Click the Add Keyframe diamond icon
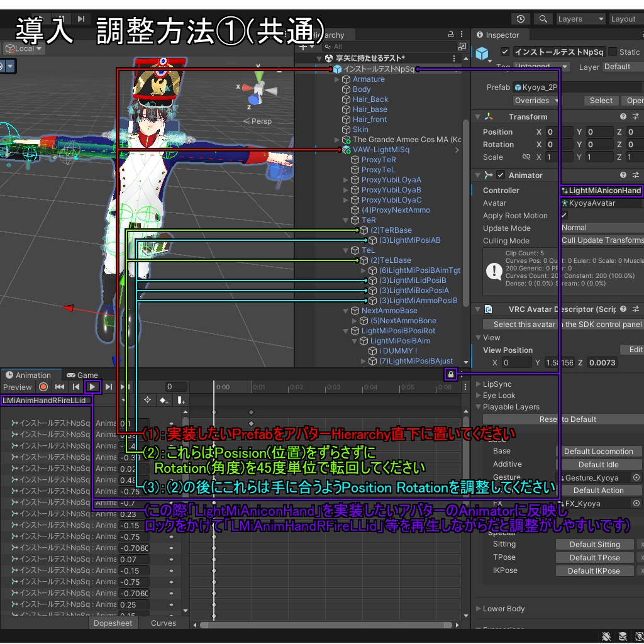 point(164,400)
